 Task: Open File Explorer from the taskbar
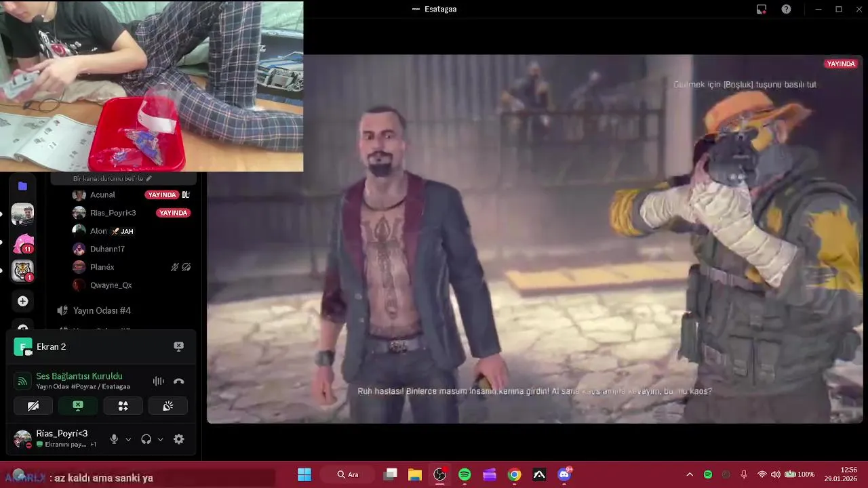pos(415,474)
